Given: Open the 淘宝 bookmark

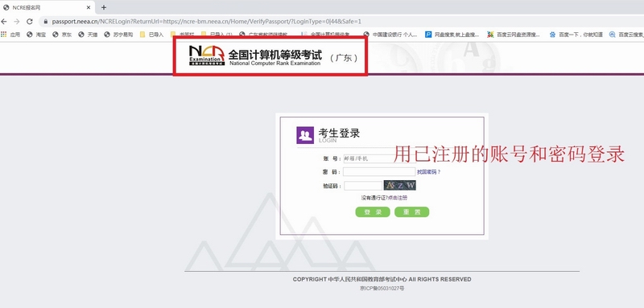Looking at the screenshot, I should [x=36, y=35].
